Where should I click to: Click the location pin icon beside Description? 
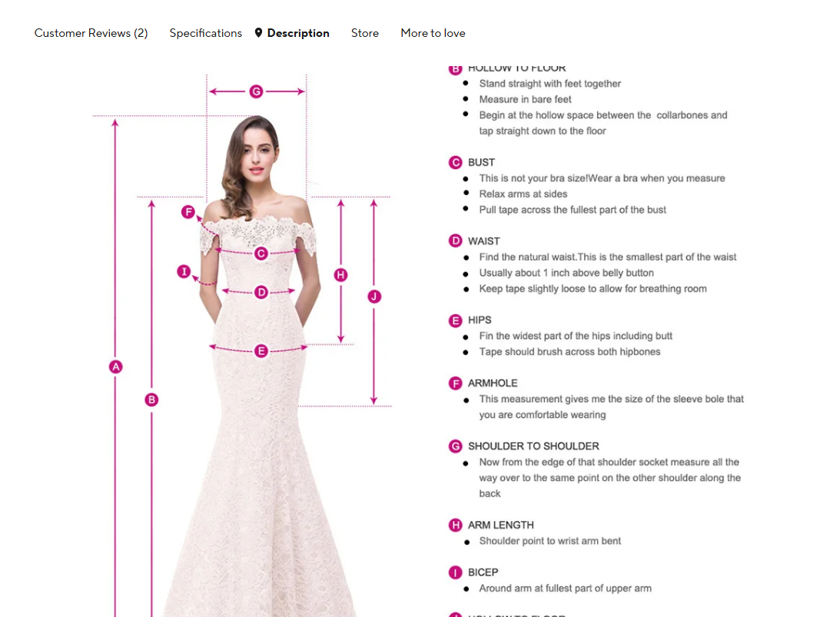(x=258, y=33)
